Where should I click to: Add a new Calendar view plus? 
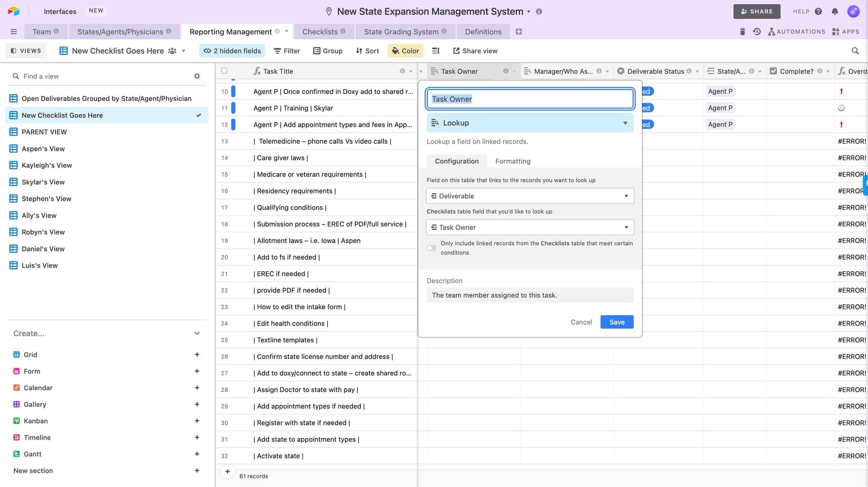pyautogui.click(x=197, y=388)
